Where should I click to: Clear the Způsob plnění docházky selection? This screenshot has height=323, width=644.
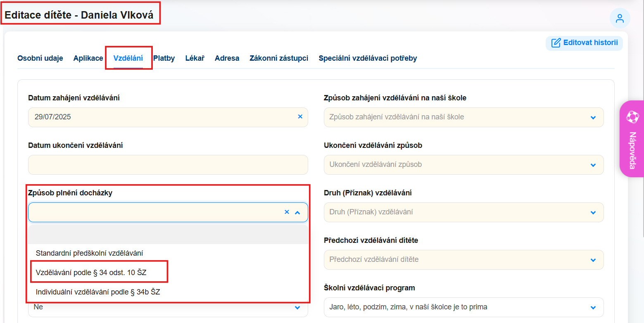coord(287,212)
